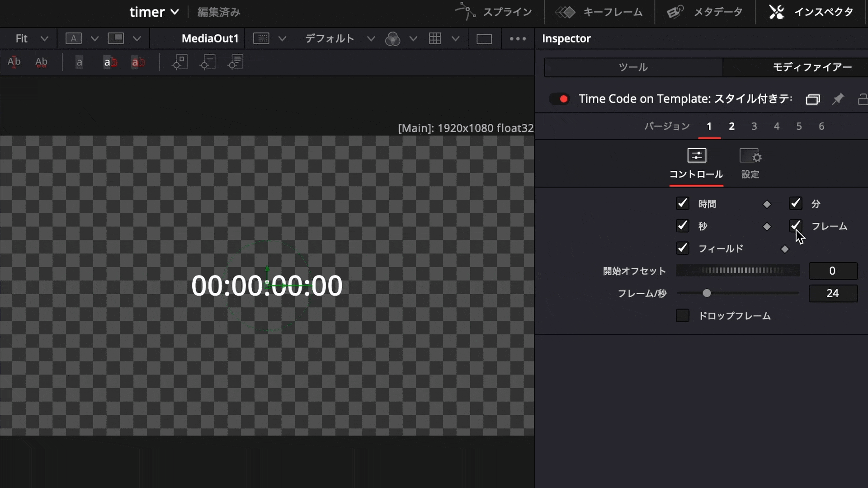The height and width of the screenshot is (488, 868).
Task: Click the lock icon beside the pin
Action: [x=862, y=99]
